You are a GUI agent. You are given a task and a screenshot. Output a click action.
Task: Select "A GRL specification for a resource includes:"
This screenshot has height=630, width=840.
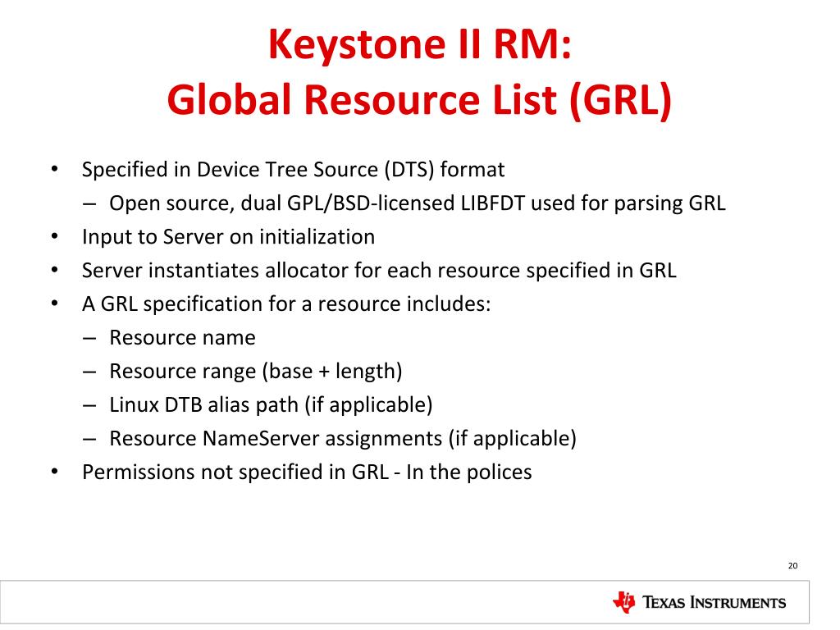pyautogui.click(x=286, y=304)
